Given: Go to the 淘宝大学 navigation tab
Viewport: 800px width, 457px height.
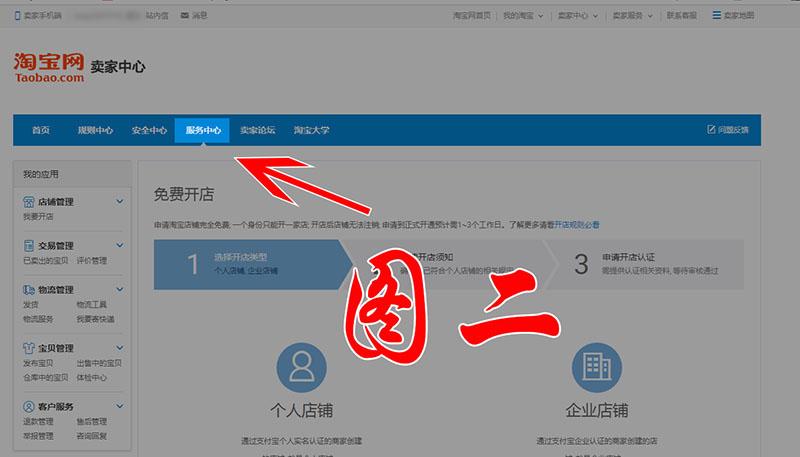Looking at the screenshot, I should point(311,131).
